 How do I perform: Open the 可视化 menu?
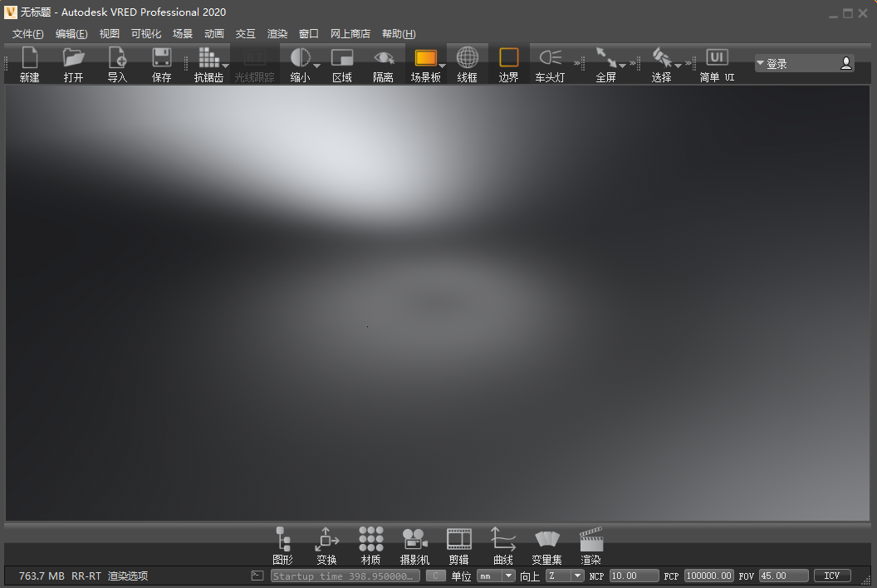pos(146,33)
